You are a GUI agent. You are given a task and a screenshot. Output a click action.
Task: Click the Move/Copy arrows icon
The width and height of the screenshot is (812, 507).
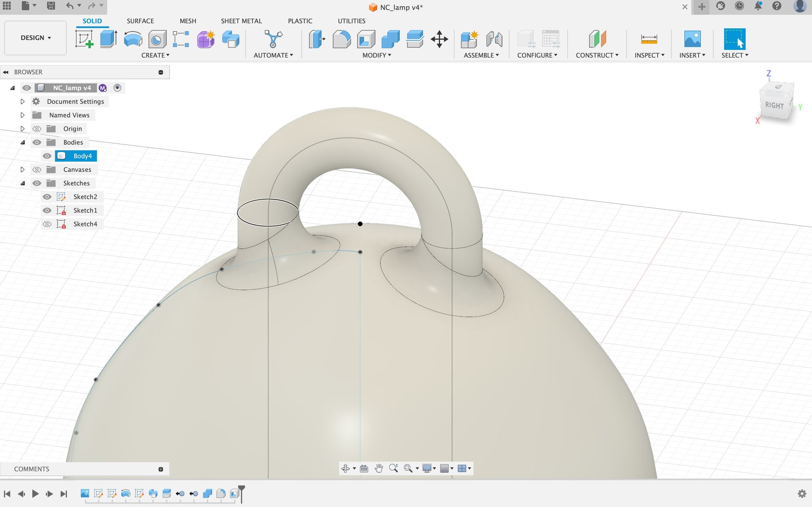point(439,39)
